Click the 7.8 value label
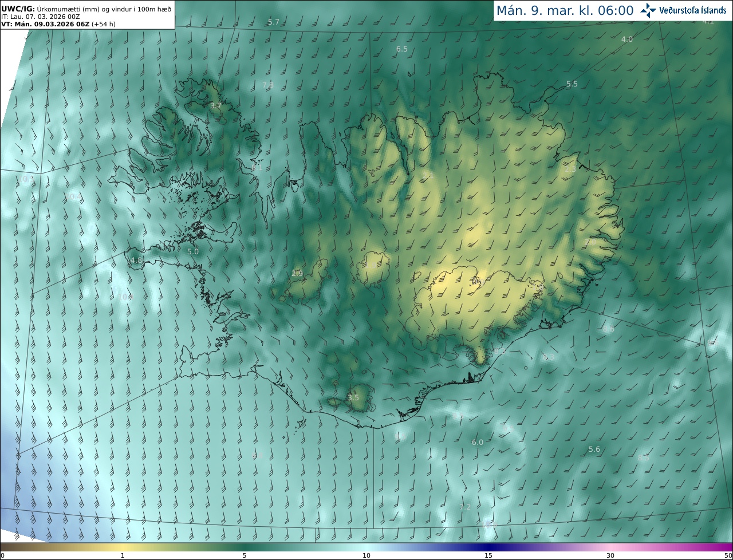Viewport: 733px width, 560px height. [x=268, y=85]
